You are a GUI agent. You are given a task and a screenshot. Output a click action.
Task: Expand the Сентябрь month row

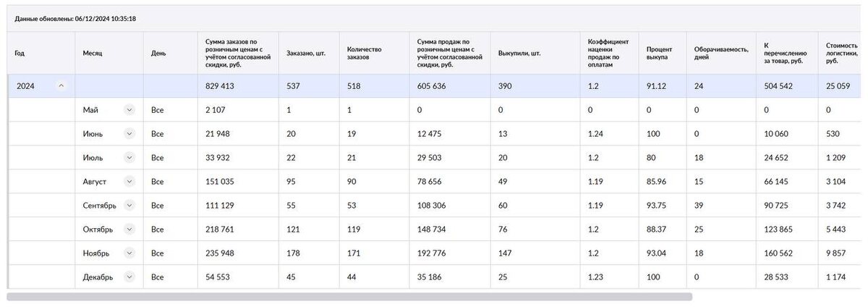[129, 205]
